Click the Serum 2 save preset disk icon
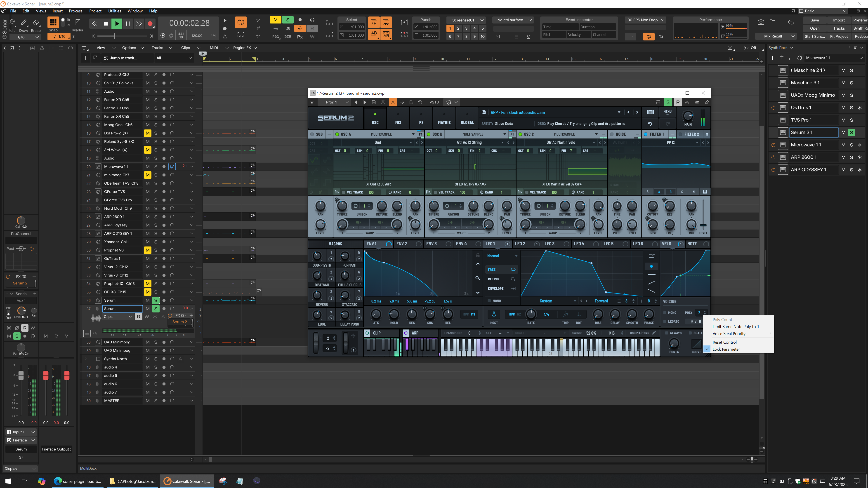Viewport: 868px width, 488px height. (484, 112)
